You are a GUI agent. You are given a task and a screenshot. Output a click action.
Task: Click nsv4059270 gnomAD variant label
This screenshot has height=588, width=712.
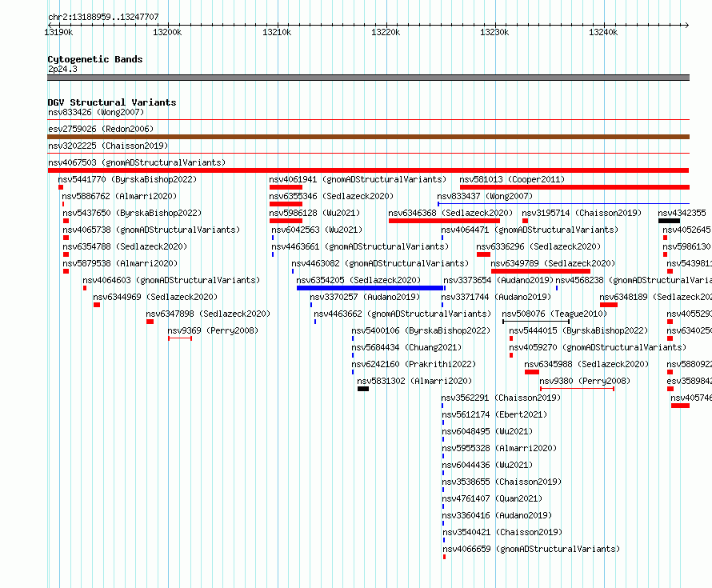(598, 347)
